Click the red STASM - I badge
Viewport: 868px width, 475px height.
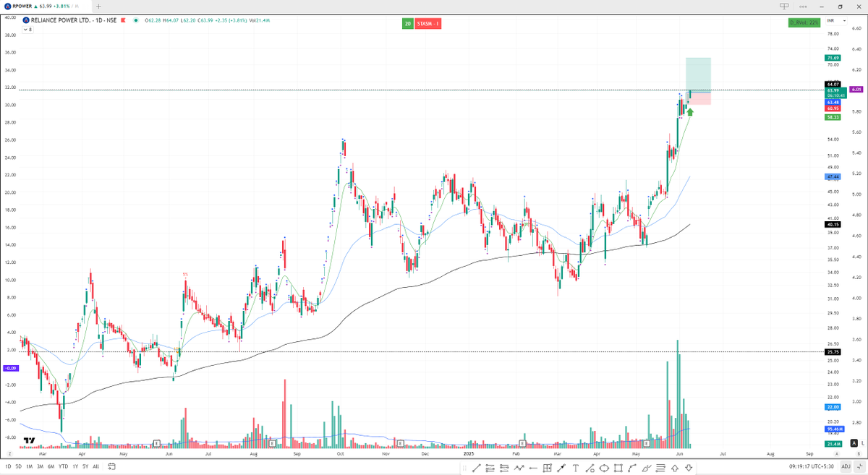click(427, 24)
